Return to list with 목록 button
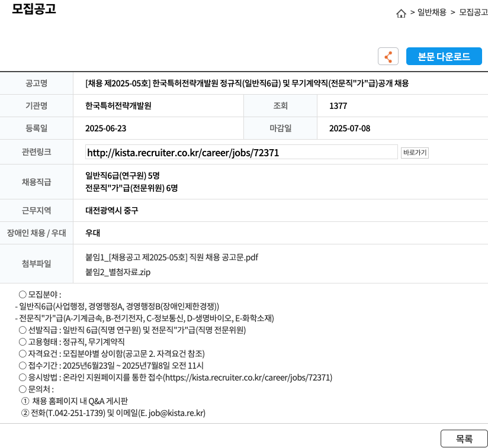This screenshot has height=448, width=488. pos(464,439)
